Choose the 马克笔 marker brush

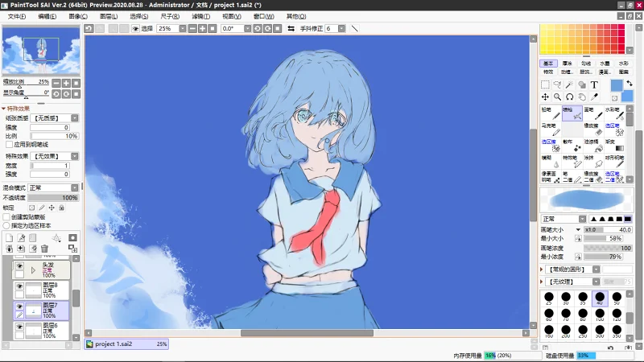(551, 130)
